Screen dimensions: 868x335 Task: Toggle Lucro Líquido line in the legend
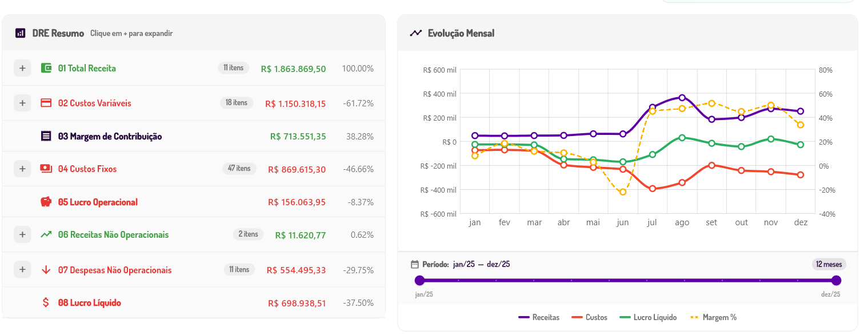click(648, 317)
